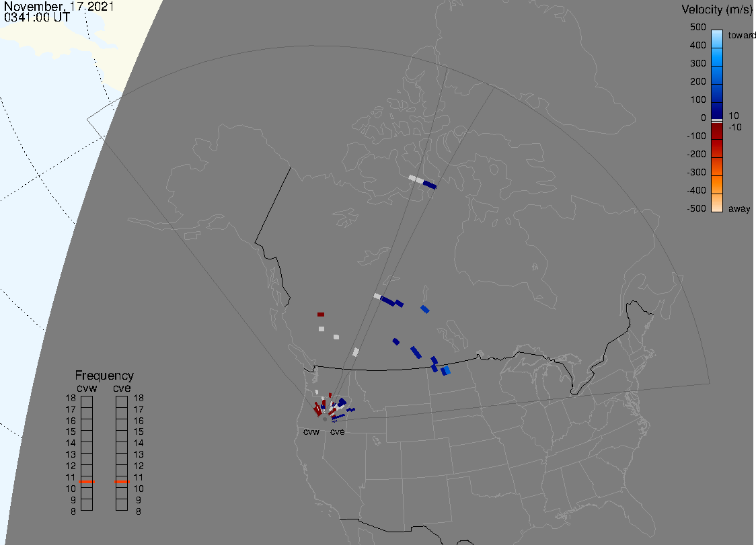This screenshot has width=756, height=545.
Task: Click the "-100" velocity scale label
Action: 696,136
